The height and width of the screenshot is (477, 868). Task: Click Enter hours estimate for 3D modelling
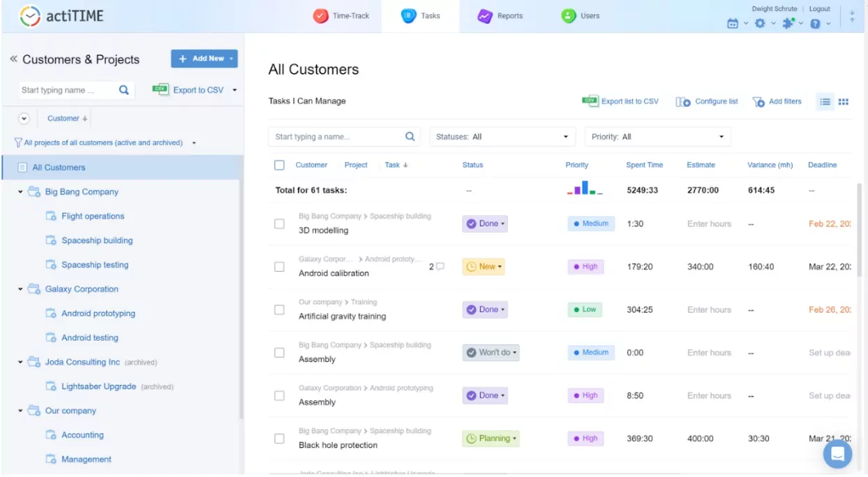pos(710,224)
